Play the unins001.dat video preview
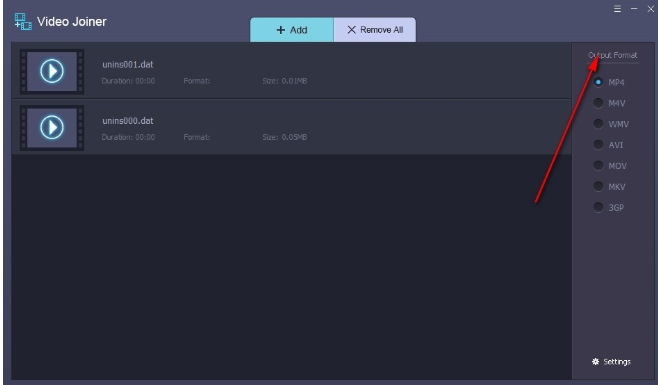This screenshot has height=385, width=658. click(52, 71)
